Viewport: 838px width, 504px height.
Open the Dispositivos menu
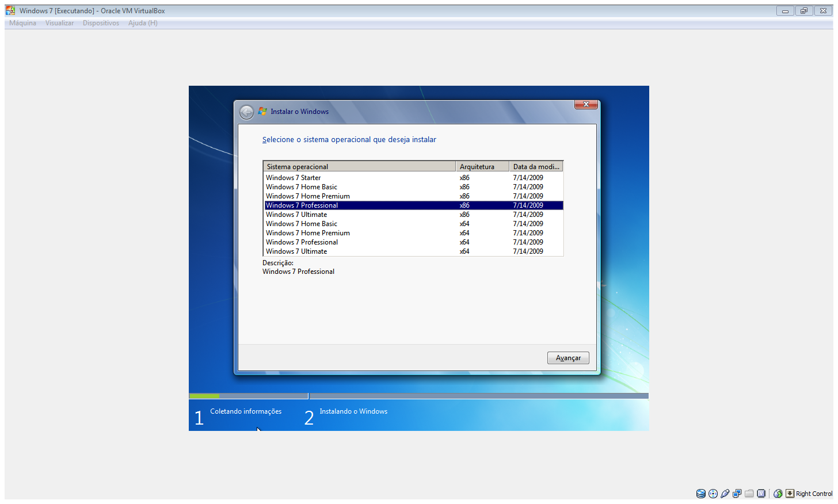pyautogui.click(x=101, y=23)
